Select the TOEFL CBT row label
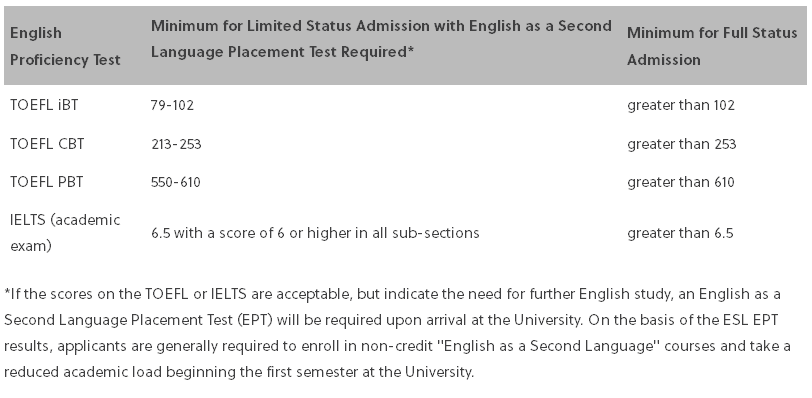Image resolution: width=812 pixels, height=398 pixels. click(47, 143)
